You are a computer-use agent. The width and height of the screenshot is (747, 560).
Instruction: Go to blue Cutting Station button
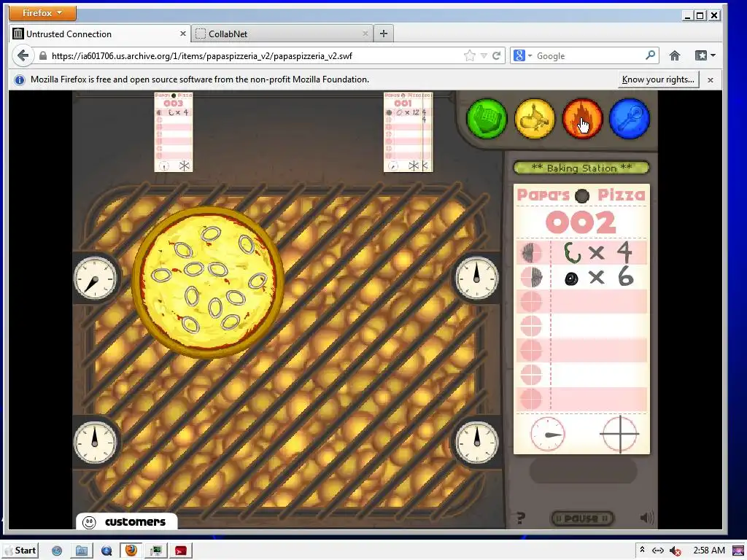tap(630, 119)
